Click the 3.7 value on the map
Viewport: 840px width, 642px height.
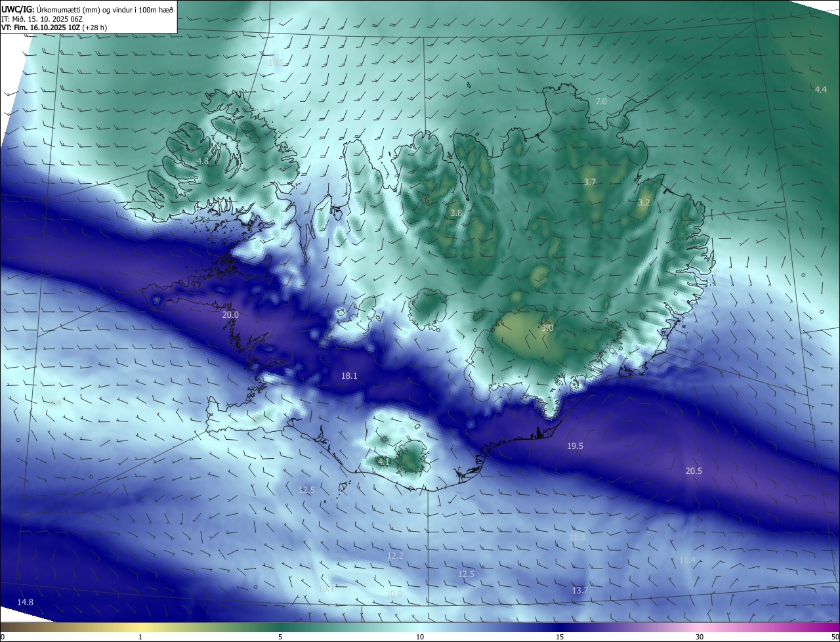(x=589, y=182)
